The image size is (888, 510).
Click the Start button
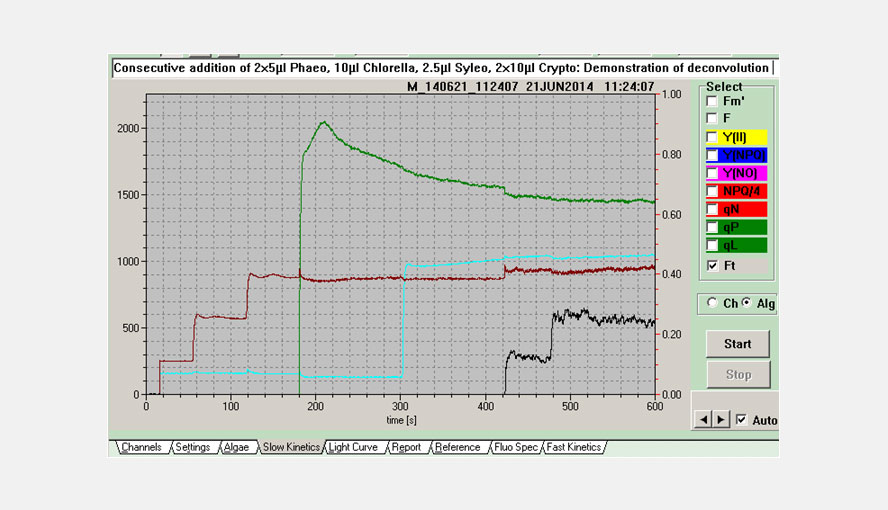737,344
